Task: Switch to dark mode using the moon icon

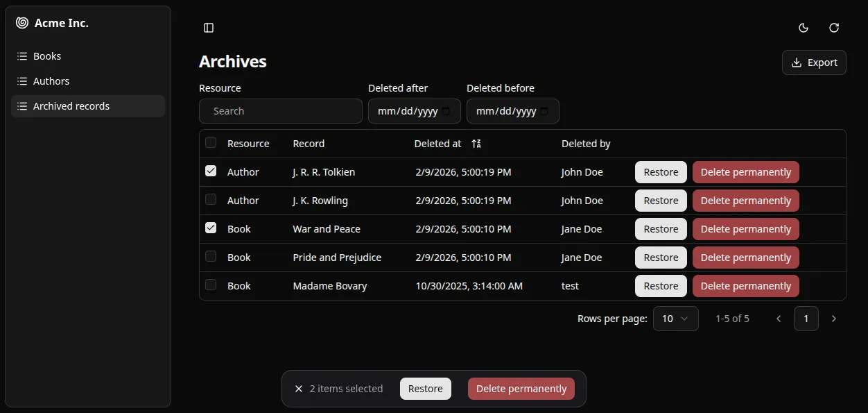Action: click(x=803, y=28)
